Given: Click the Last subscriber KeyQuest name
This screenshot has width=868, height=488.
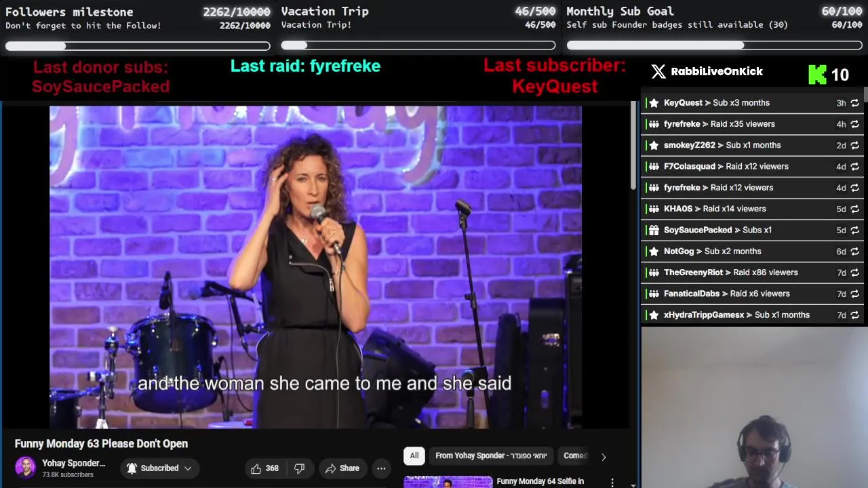Looking at the screenshot, I should coord(555,86).
